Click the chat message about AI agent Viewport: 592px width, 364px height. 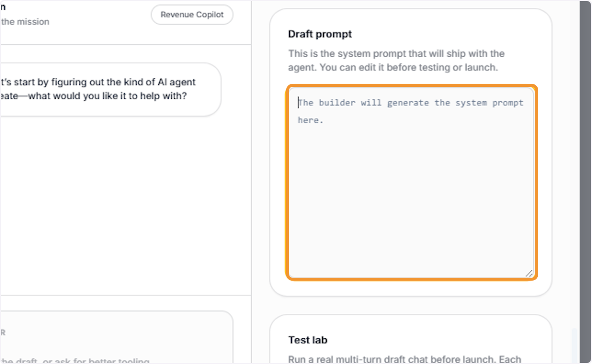(111, 89)
